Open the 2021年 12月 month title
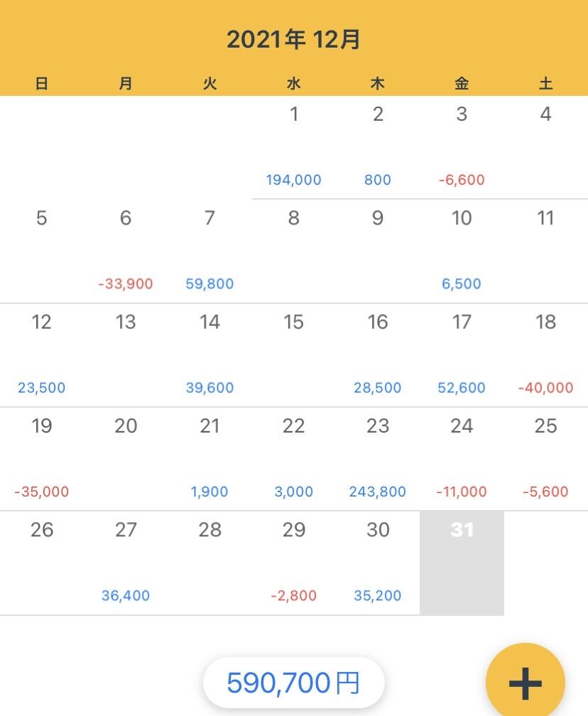Screen dimensions: 588x716 293,40
